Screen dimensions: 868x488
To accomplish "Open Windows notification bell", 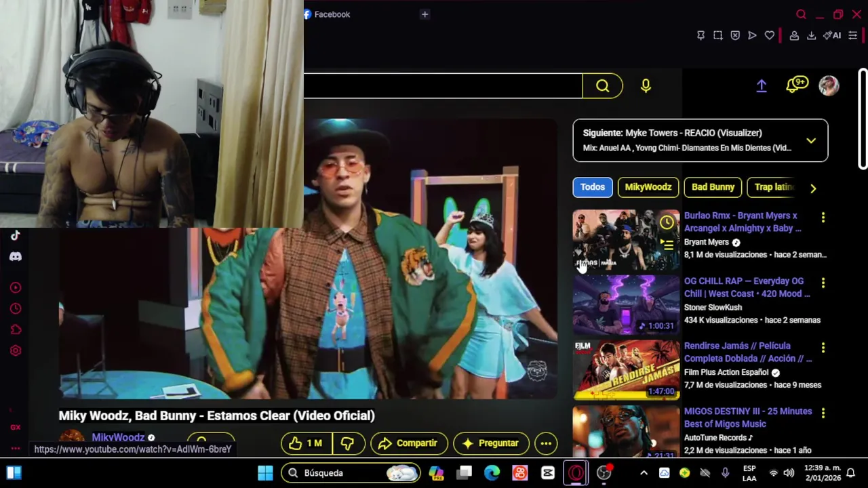I will (x=850, y=473).
